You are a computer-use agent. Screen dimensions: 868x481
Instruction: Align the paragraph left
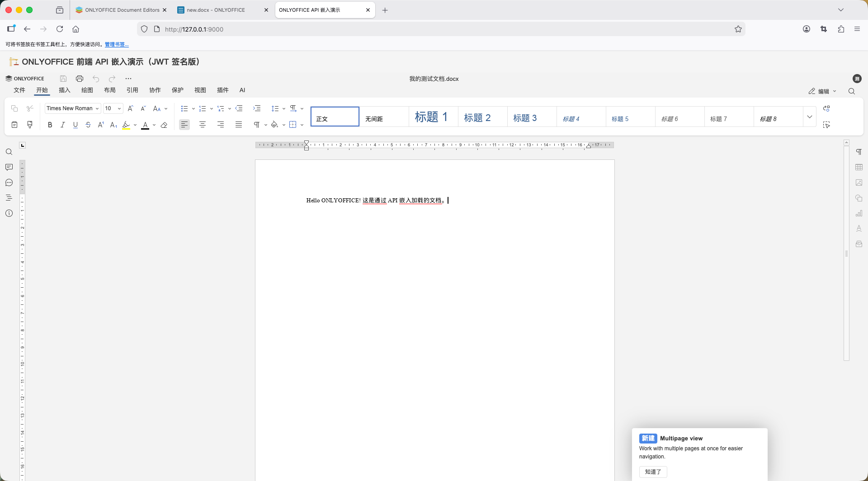(x=184, y=125)
